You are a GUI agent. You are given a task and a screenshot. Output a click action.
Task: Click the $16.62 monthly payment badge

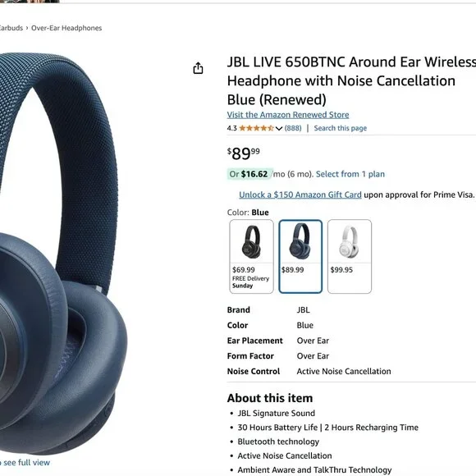250,174
